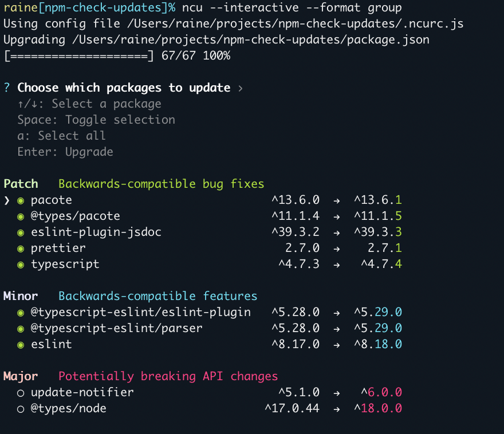
Task: Click the chevron after 'packages to update'
Action: (241, 88)
